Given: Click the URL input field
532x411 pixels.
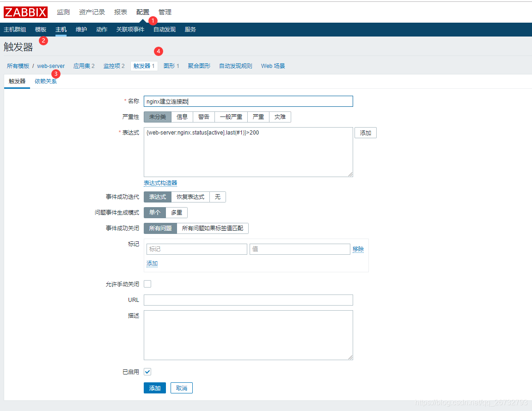Looking at the screenshot, I should [248, 300].
